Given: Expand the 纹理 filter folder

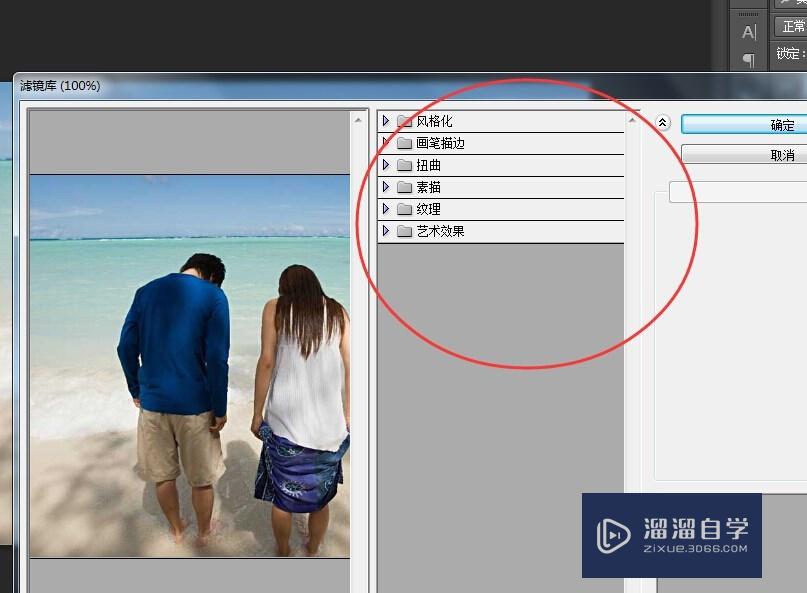Looking at the screenshot, I should tap(385, 209).
